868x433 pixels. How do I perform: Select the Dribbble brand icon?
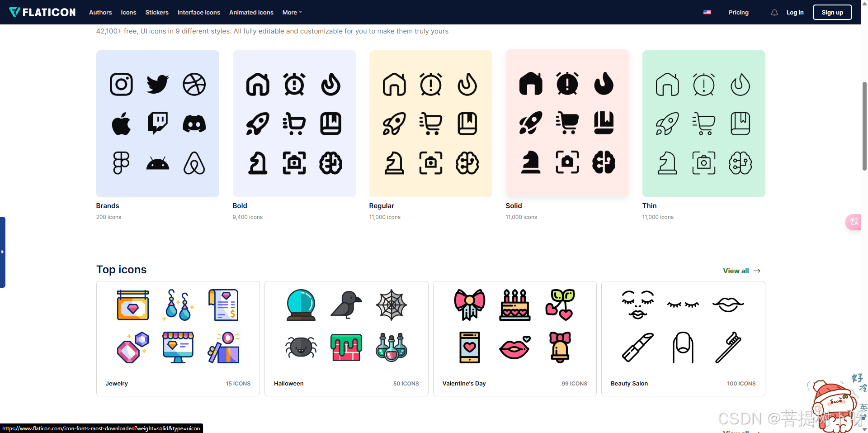[x=194, y=84]
